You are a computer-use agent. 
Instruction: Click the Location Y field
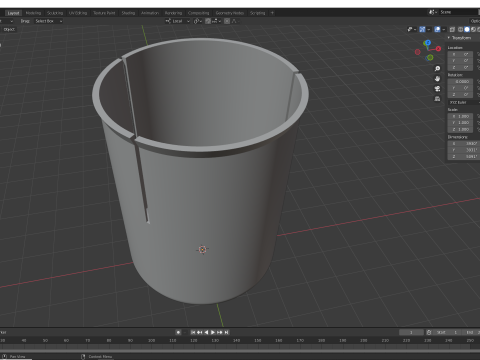[x=460, y=61]
